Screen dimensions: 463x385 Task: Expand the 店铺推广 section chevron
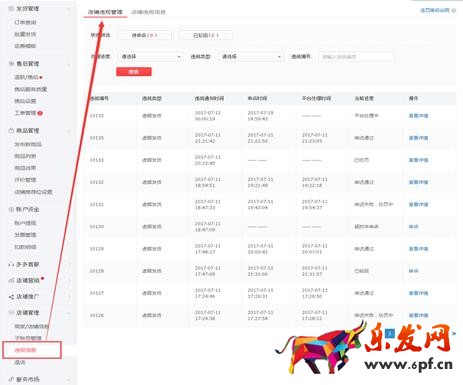[x=69, y=297]
